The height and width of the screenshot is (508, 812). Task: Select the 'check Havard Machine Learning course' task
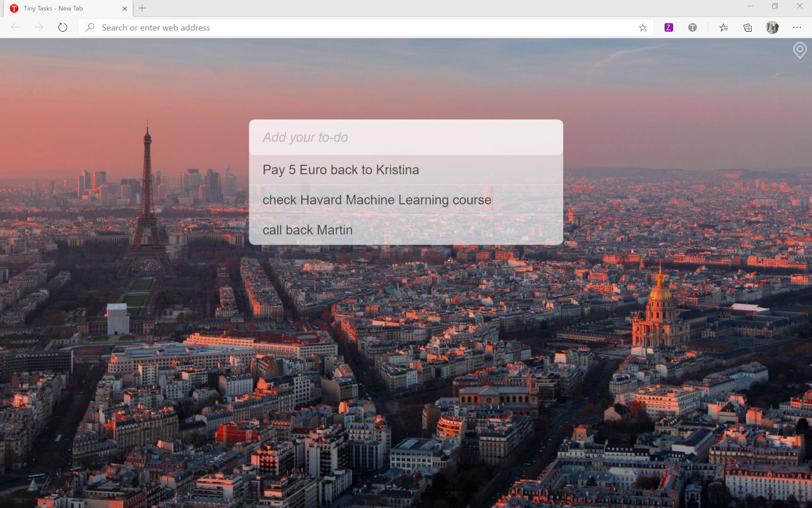coord(377,199)
